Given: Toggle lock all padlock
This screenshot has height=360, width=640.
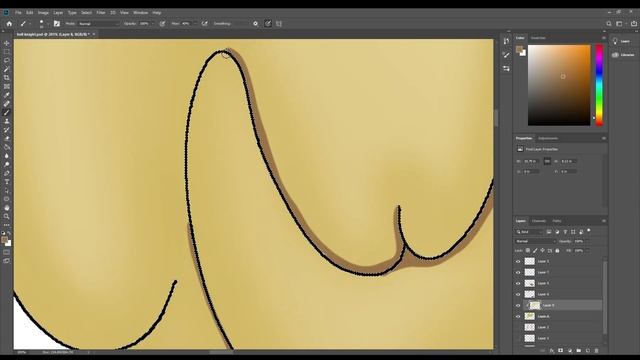Looking at the screenshot, I should [x=558, y=251].
